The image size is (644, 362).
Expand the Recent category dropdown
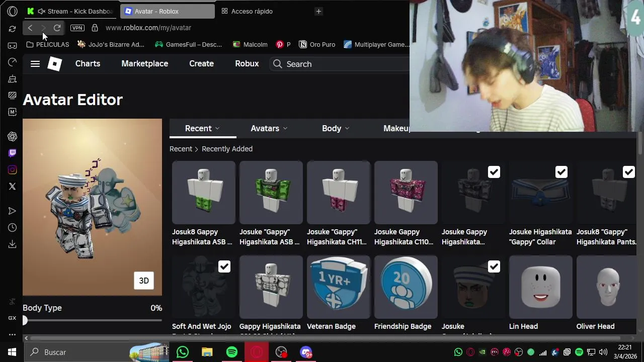(x=203, y=128)
